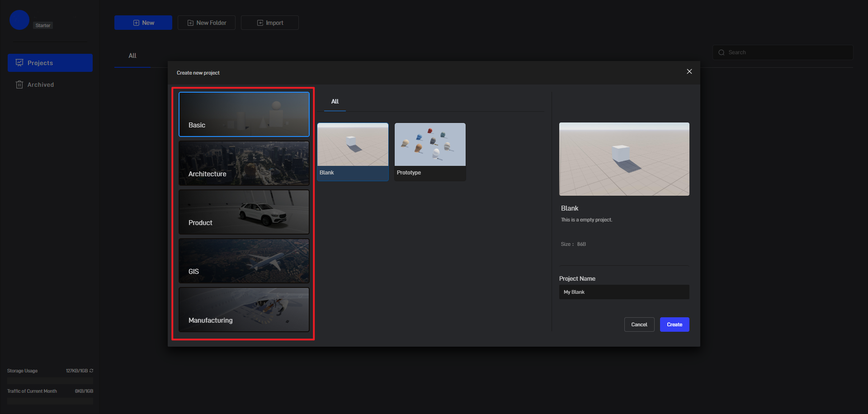Click the blue user avatar circle
Image resolution: width=868 pixels, height=414 pixels.
click(19, 20)
